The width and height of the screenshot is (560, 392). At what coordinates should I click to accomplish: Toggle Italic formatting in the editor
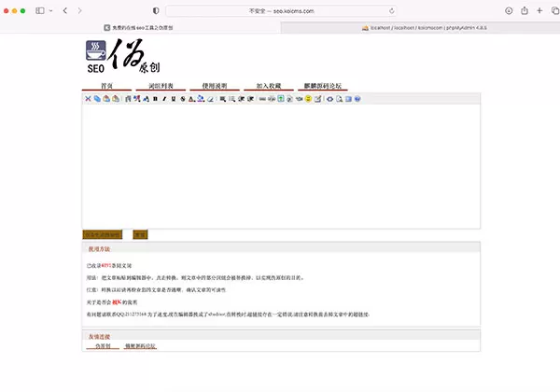pos(164,99)
